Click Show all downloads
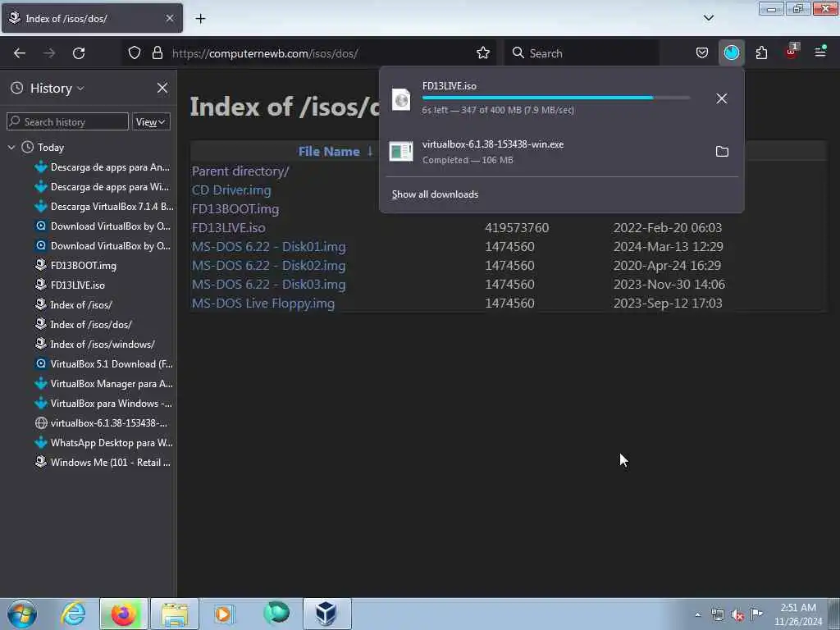Viewport: 840px width, 630px height. 435,194
